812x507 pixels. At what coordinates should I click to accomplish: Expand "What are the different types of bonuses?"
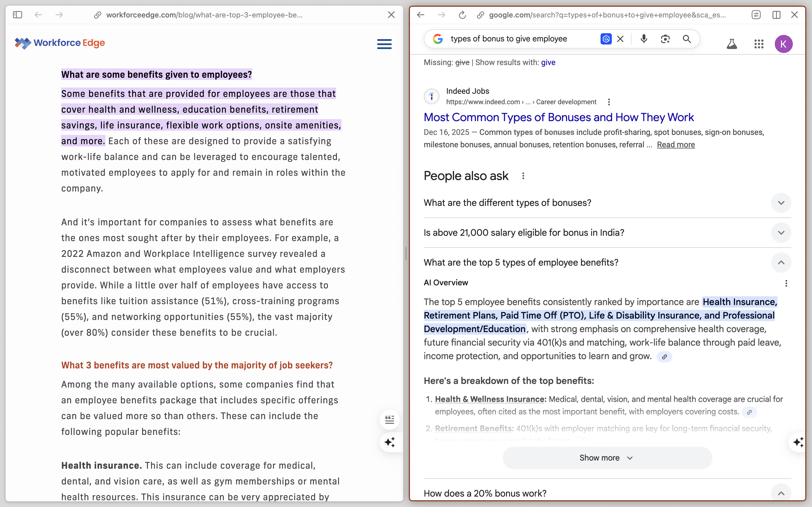coord(781,203)
